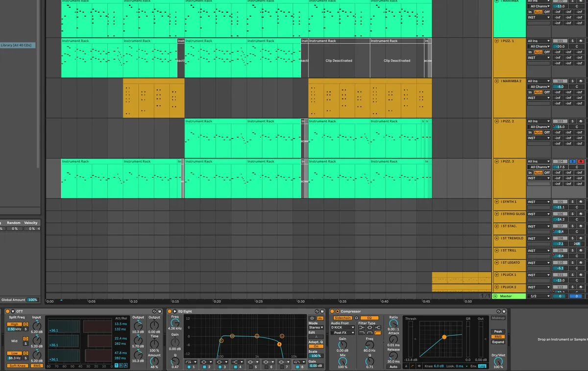
Task: Toggle the EQ Eight spectrum analyzer icon
Action: pyautogui.click(x=320, y=318)
